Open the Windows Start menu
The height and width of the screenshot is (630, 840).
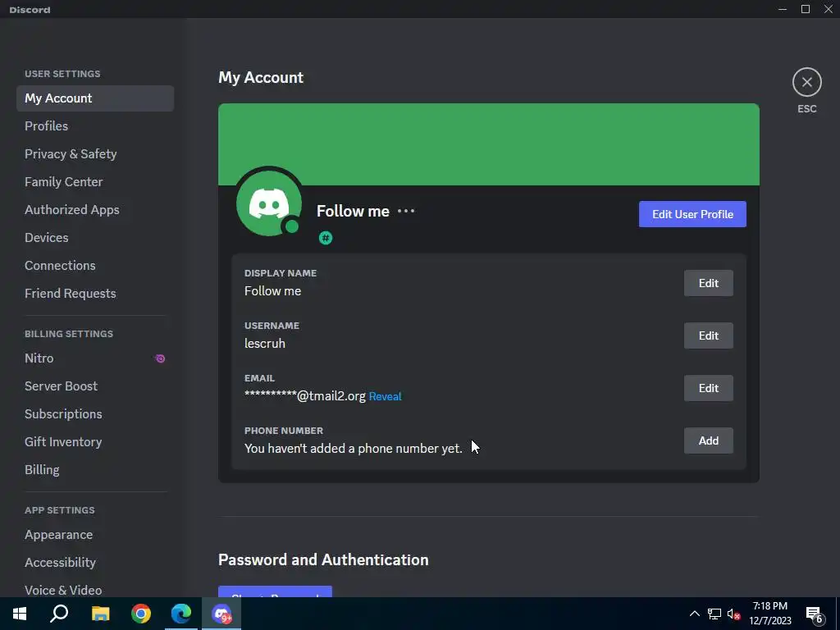click(x=20, y=614)
